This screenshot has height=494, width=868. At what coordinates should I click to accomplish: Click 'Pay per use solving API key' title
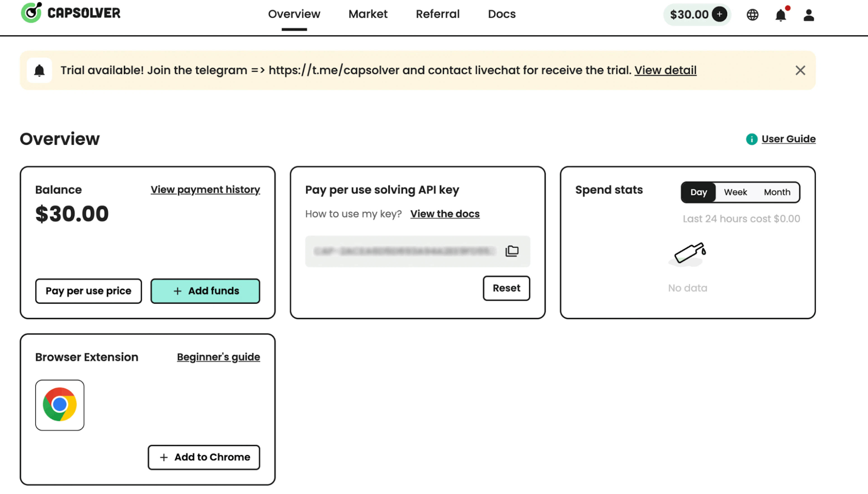pyautogui.click(x=382, y=190)
